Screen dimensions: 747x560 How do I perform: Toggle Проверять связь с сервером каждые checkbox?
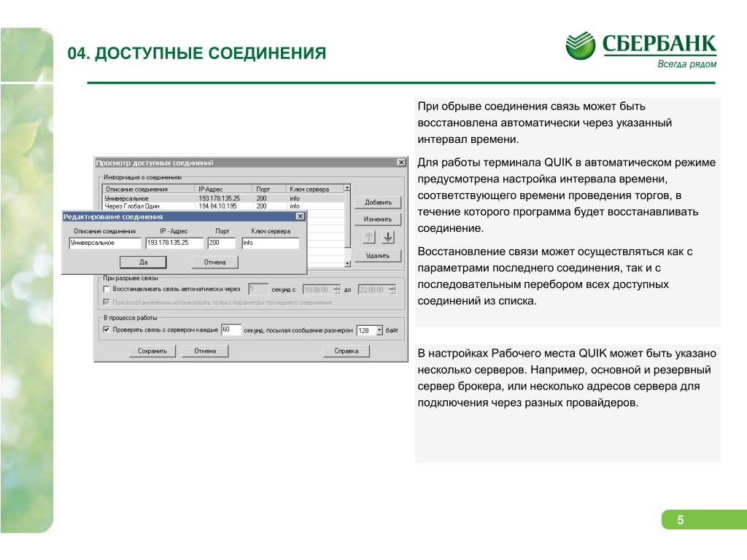click(107, 330)
